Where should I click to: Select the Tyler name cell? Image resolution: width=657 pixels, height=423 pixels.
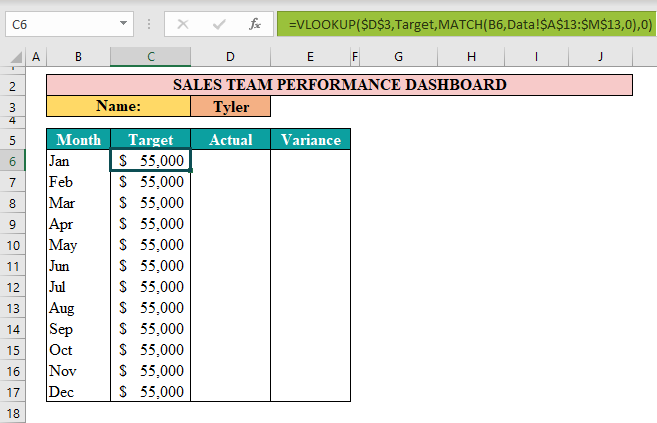click(230, 106)
